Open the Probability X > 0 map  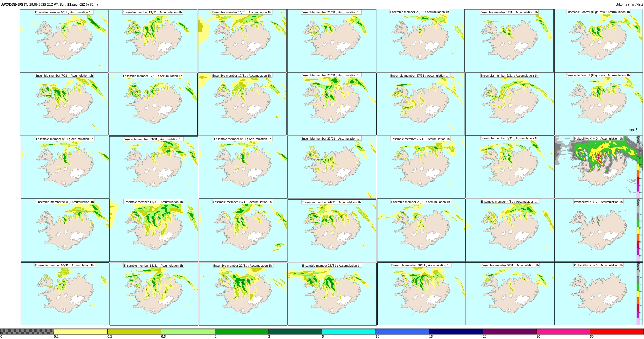click(598, 167)
